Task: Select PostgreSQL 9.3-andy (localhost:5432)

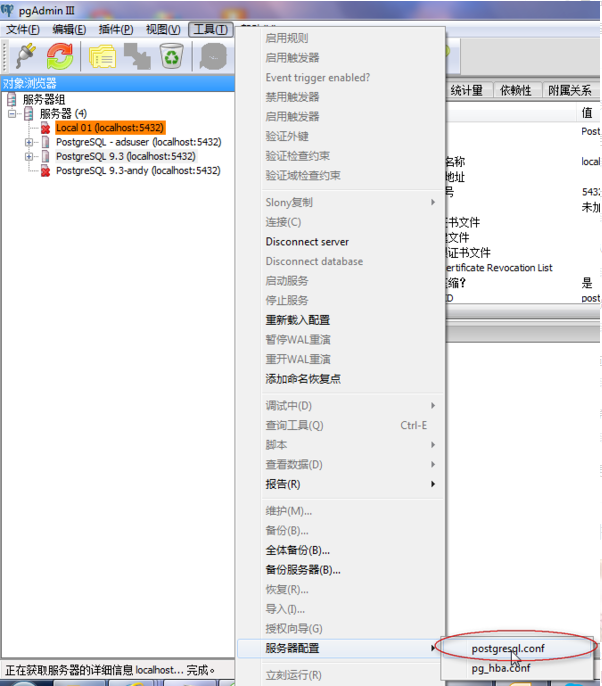Action: [138, 171]
